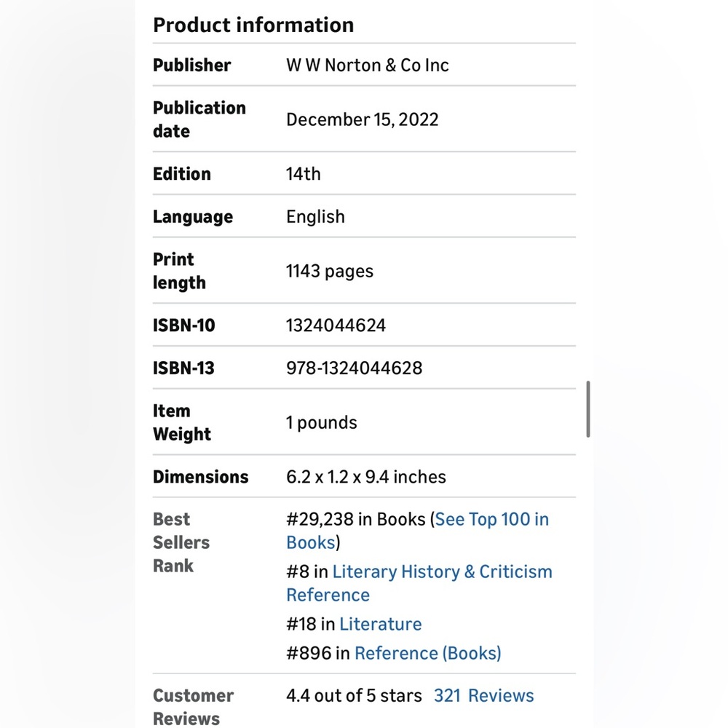
Task: Open the Reference (Books) category link
Action: coord(427,654)
